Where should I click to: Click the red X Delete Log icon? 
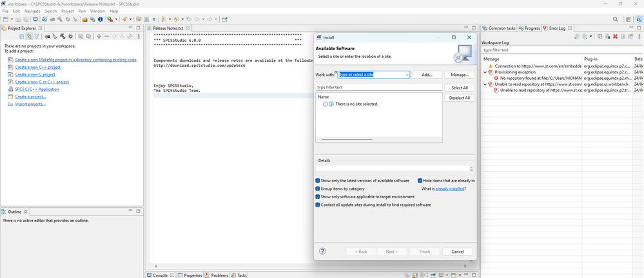pyautogui.click(x=615, y=37)
